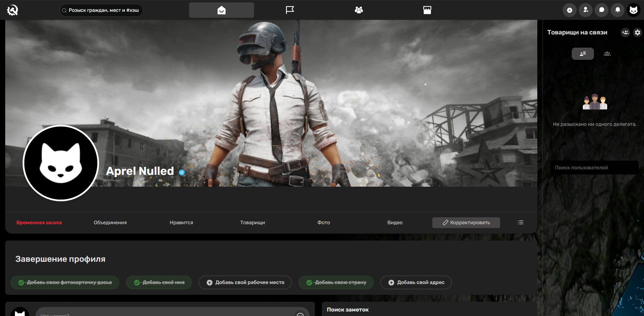The width and height of the screenshot is (644, 316).
Task: Click Добавь своё рабочее место chip
Action: pyautogui.click(x=245, y=282)
